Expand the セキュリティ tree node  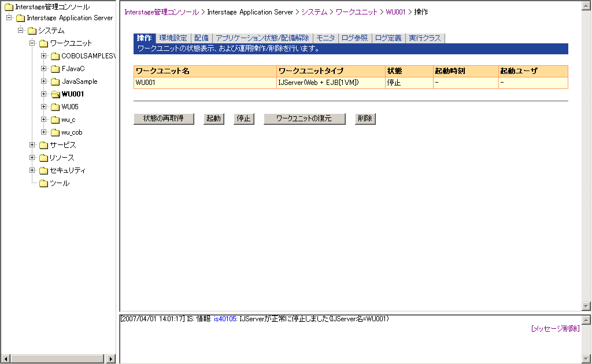click(32, 170)
